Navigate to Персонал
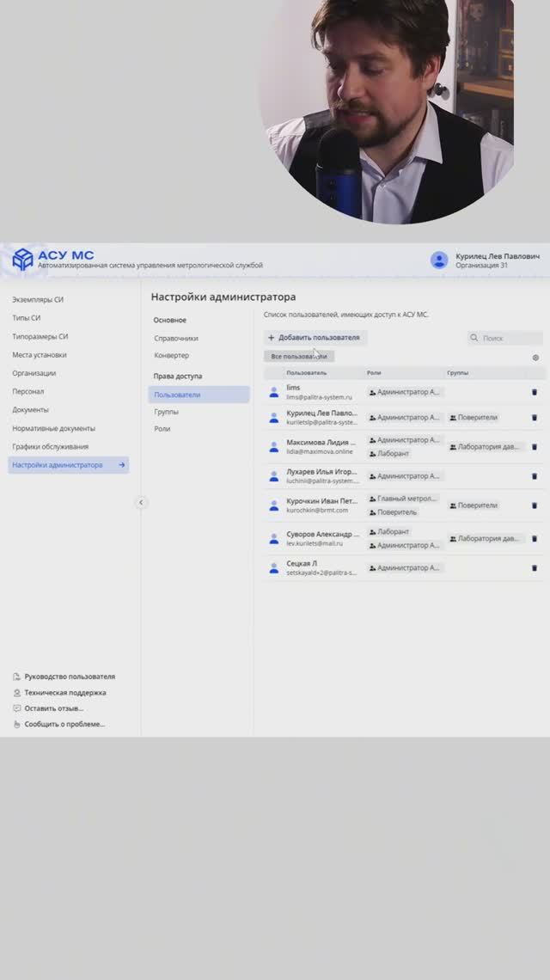The height and width of the screenshot is (980, 550). pyautogui.click(x=28, y=391)
